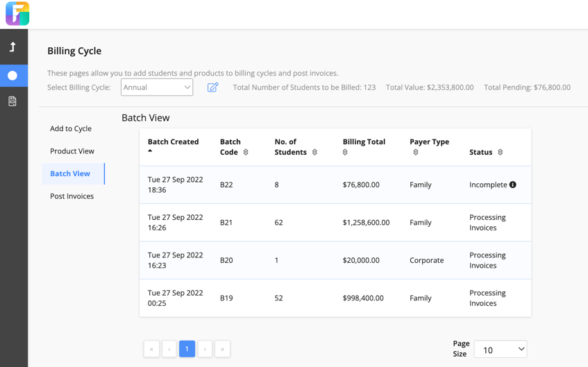588x367 pixels.
Task: Go to Post Invoices tab
Action: coord(72,196)
